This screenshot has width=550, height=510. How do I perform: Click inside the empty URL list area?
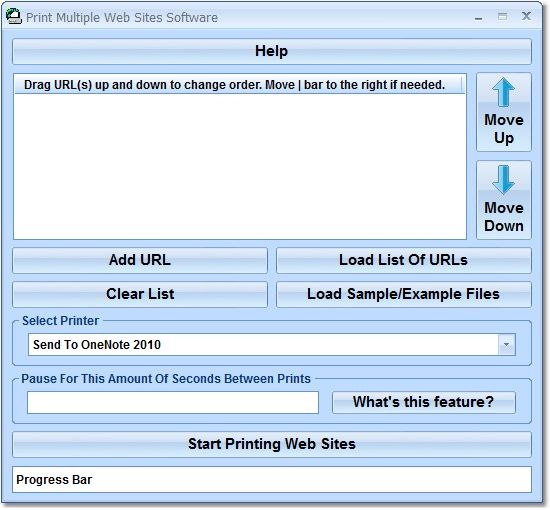[x=240, y=166]
